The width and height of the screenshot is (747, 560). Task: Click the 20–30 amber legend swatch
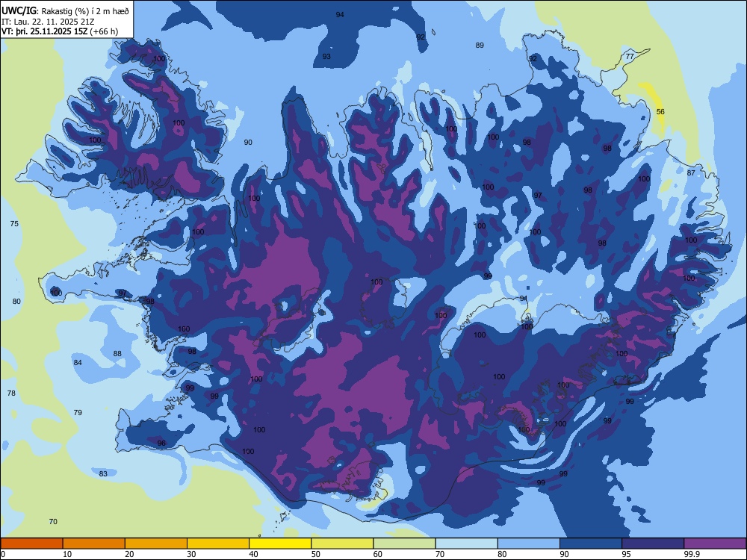pyautogui.click(x=156, y=544)
